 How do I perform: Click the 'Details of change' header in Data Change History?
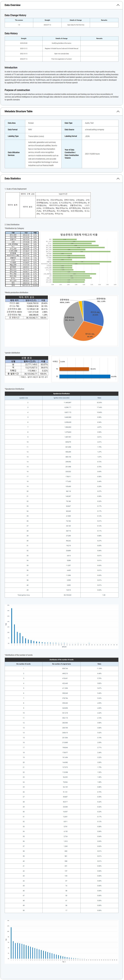[76, 20]
